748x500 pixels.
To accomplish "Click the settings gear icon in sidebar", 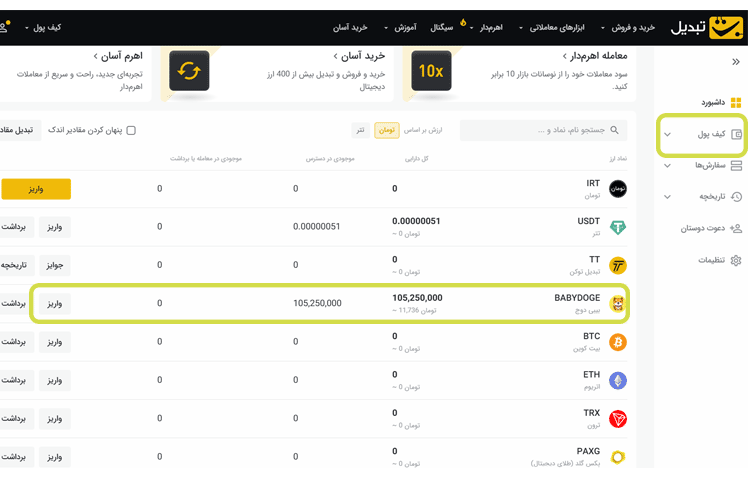I will [736, 260].
